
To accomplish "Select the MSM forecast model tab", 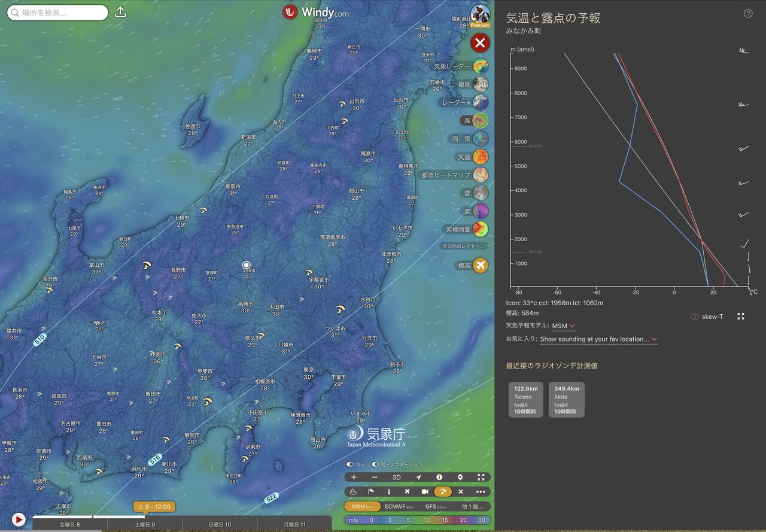I will point(362,506).
